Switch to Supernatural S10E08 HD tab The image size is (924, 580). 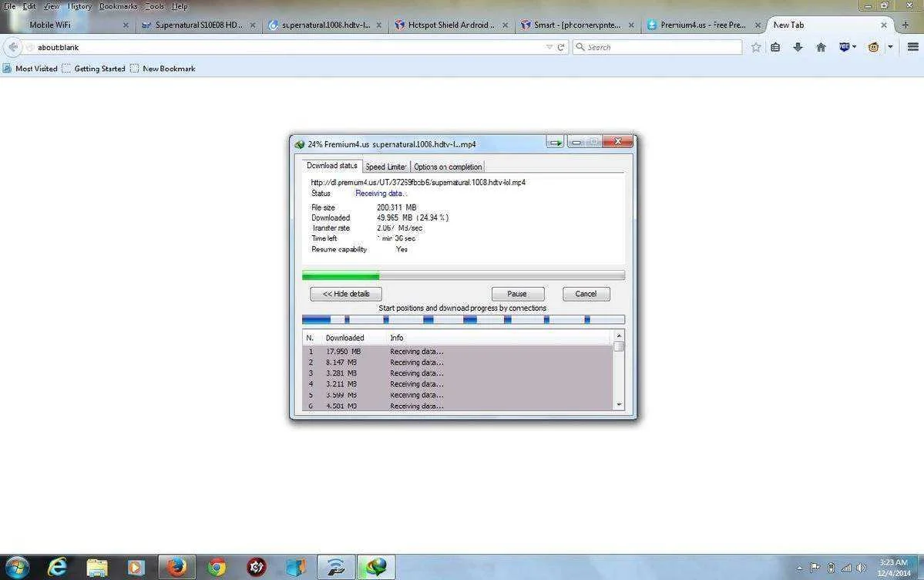click(199, 25)
